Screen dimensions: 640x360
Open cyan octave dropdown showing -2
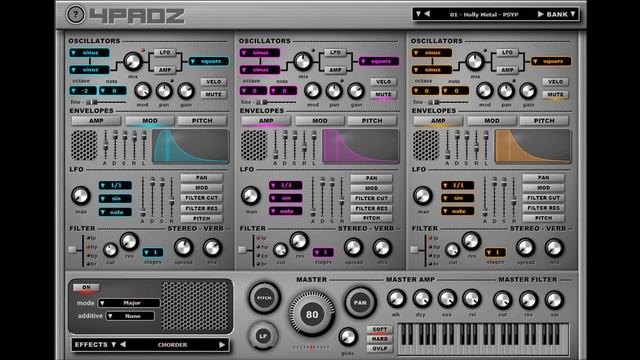coord(83,91)
